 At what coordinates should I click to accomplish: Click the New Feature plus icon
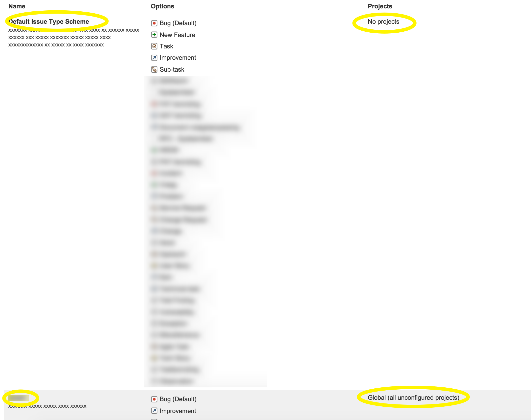154,35
